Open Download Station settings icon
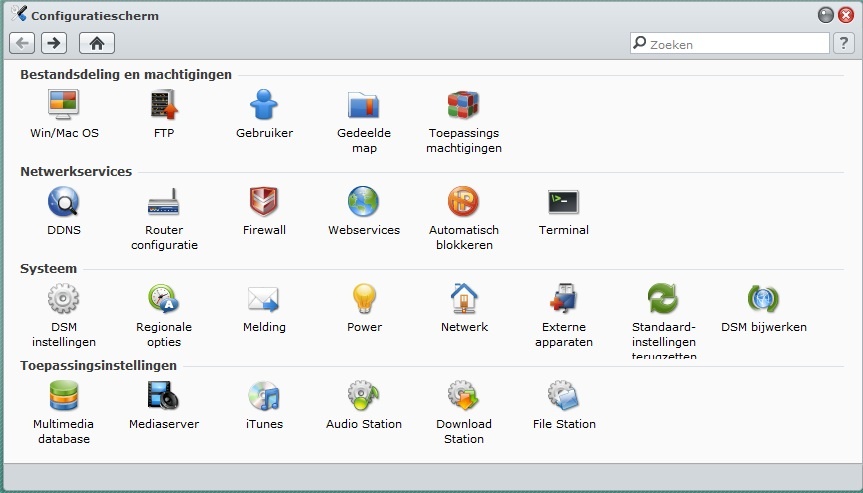The image size is (863, 493). coord(463,395)
